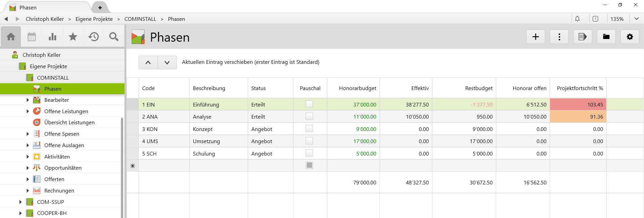Open the calendar view icon
644x218 pixels.
[x=32, y=37]
